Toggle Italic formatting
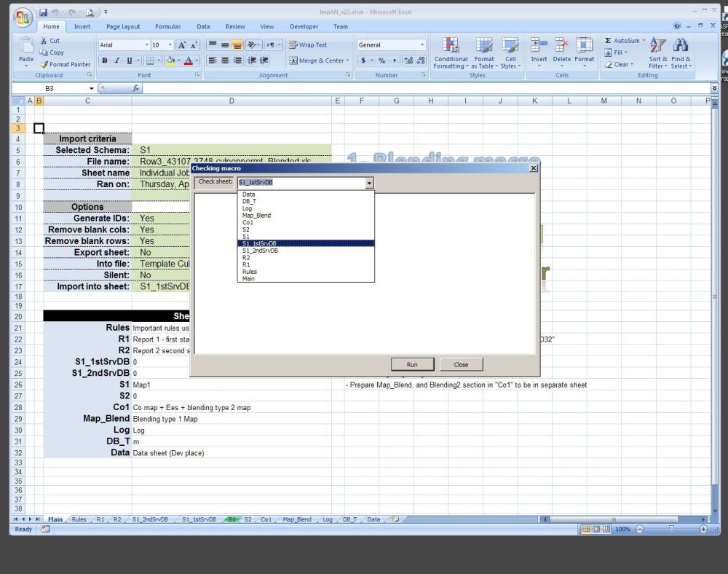The height and width of the screenshot is (574, 728). (116, 60)
